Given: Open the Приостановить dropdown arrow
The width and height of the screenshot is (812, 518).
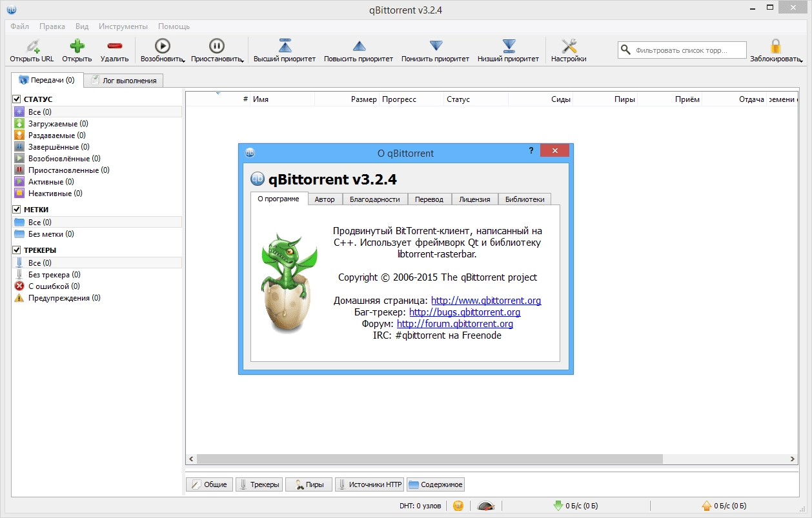Looking at the screenshot, I should (x=242, y=60).
